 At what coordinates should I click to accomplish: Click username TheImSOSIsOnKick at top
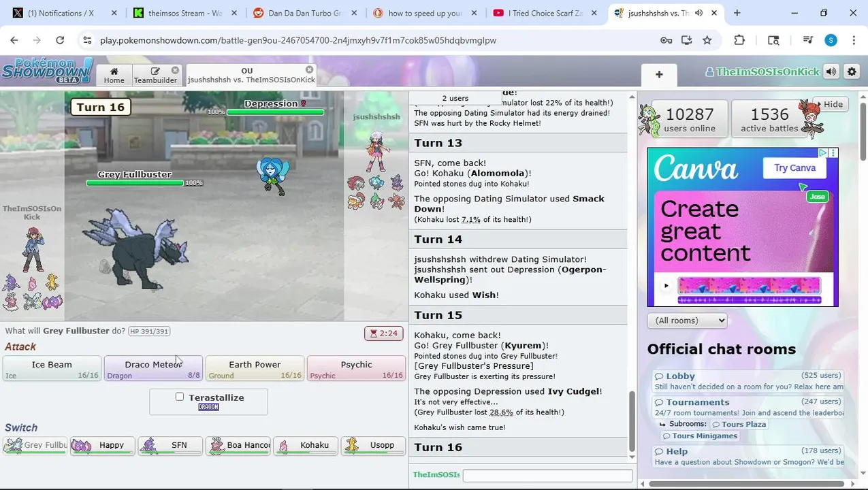(x=762, y=71)
